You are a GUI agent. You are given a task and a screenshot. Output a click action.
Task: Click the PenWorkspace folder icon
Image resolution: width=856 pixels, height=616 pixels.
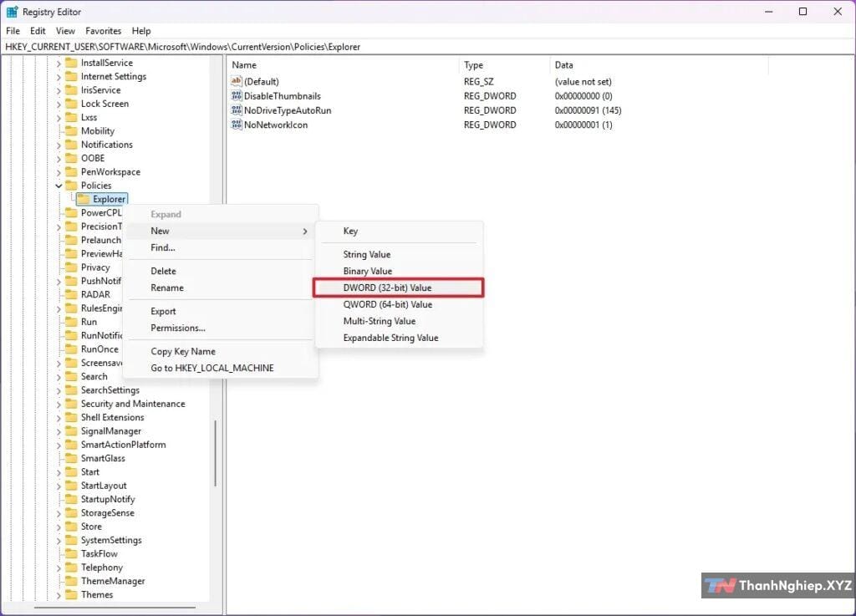[x=71, y=172]
